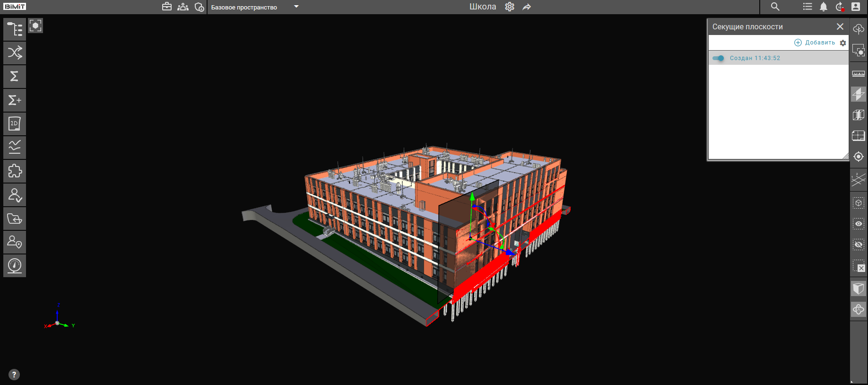The width and height of the screenshot is (868, 385).
Task: Open section planes settings gear
Action: coord(843,43)
